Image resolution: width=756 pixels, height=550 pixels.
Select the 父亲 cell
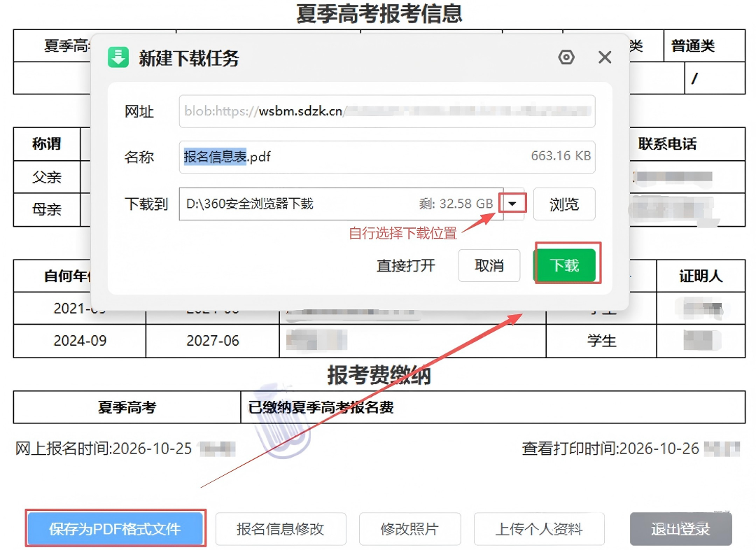pyautogui.click(x=47, y=177)
